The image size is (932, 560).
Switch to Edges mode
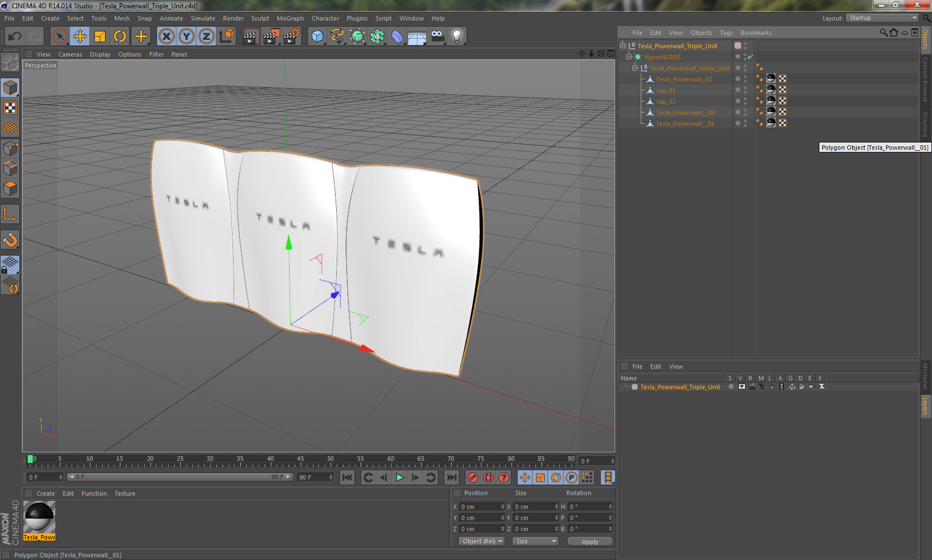pyautogui.click(x=11, y=168)
